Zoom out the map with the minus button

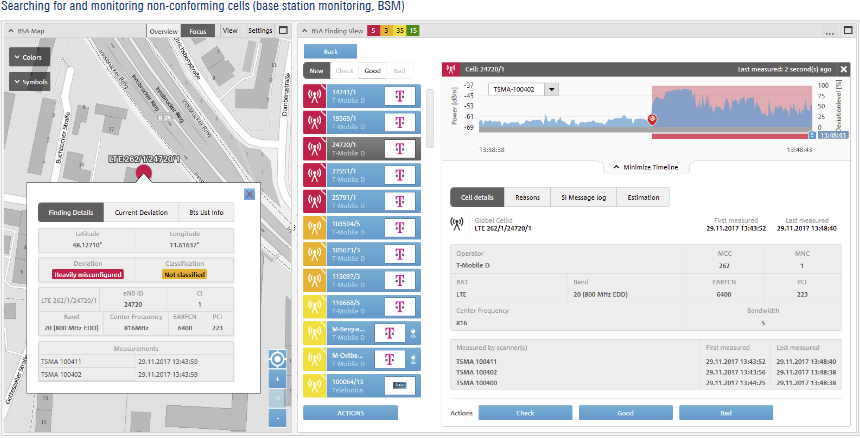coord(278,417)
